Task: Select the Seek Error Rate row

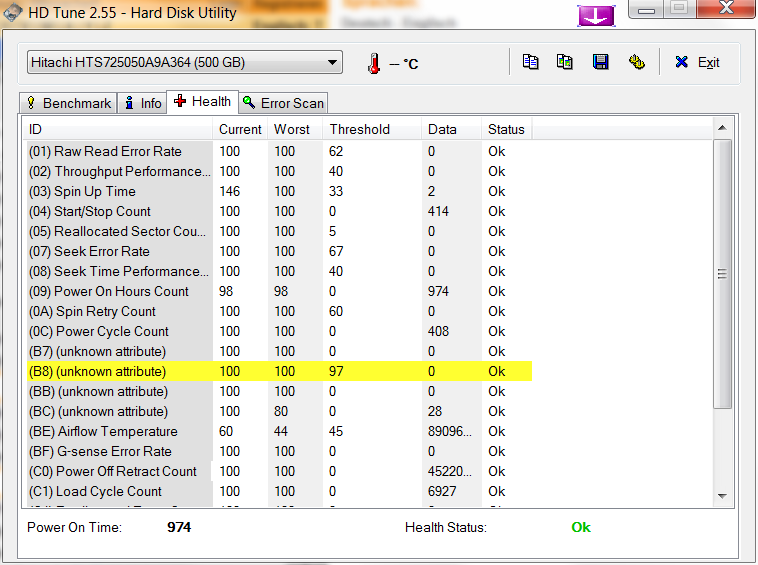Action: pyautogui.click(x=279, y=251)
